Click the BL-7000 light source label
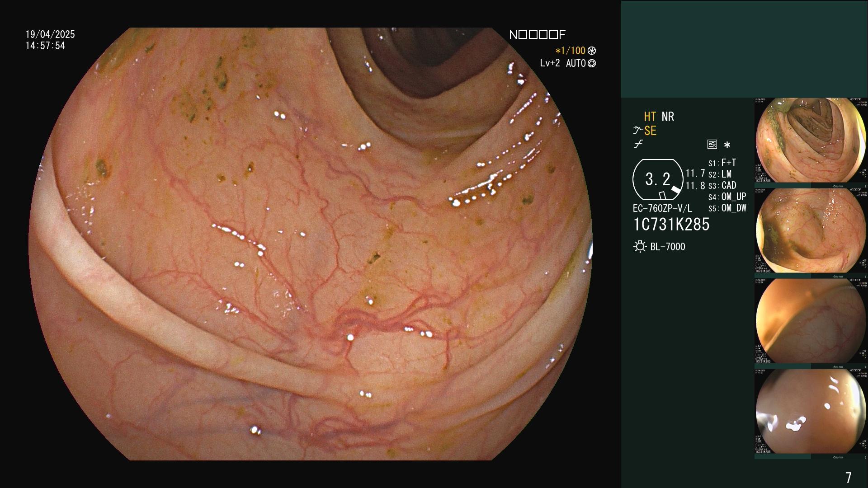The height and width of the screenshot is (488, 868). [x=668, y=247]
